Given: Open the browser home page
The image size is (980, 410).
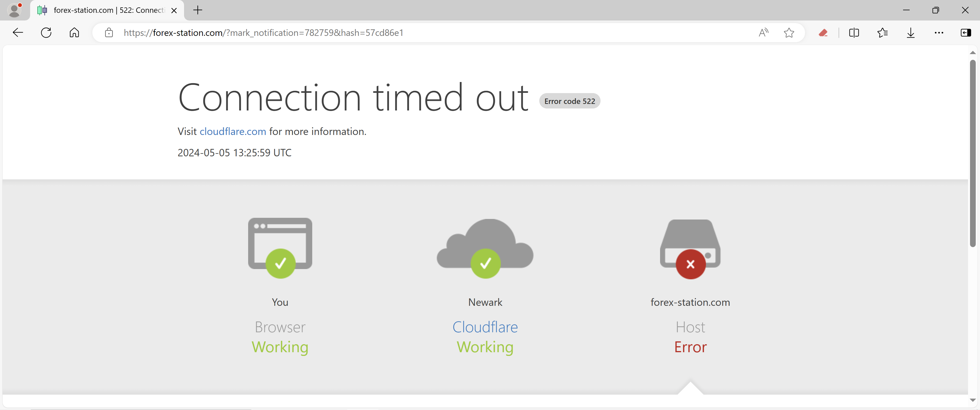Looking at the screenshot, I should pos(74,33).
